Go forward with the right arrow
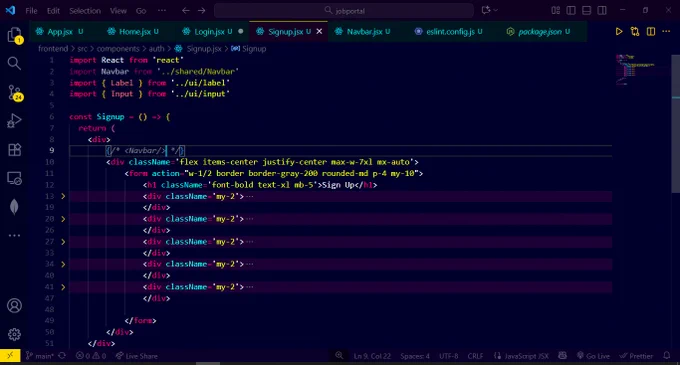This screenshot has width=680, height=365. [x=202, y=10]
